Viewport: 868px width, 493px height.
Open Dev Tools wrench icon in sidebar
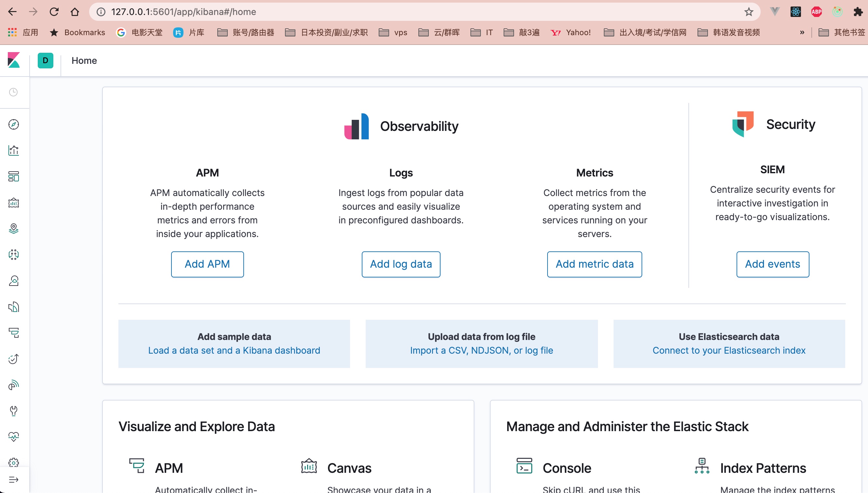(x=14, y=411)
